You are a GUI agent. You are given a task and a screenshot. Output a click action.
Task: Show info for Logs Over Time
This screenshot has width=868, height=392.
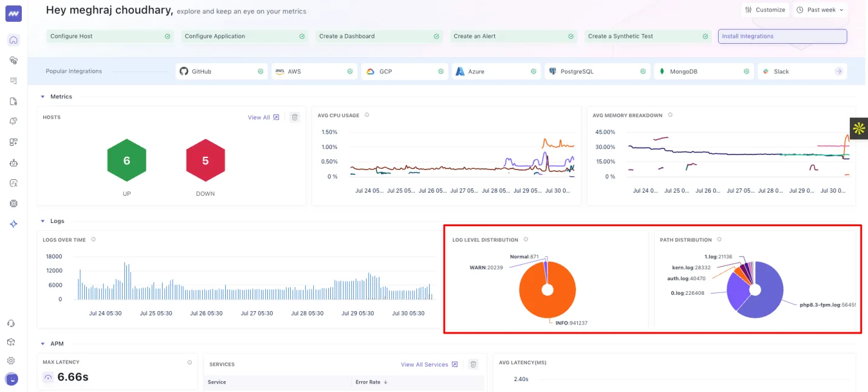[x=93, y=239]
